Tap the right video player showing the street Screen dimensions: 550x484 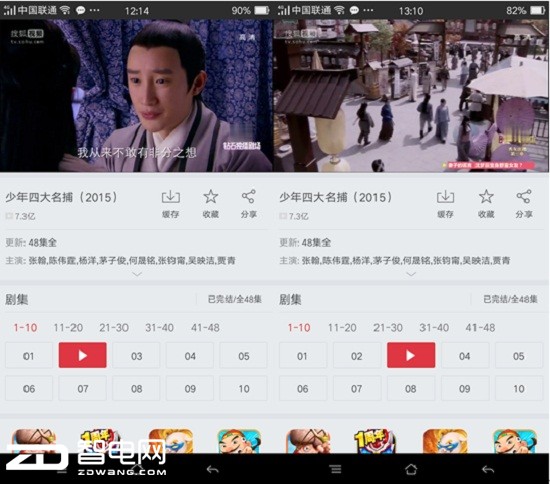click(411, 95)
